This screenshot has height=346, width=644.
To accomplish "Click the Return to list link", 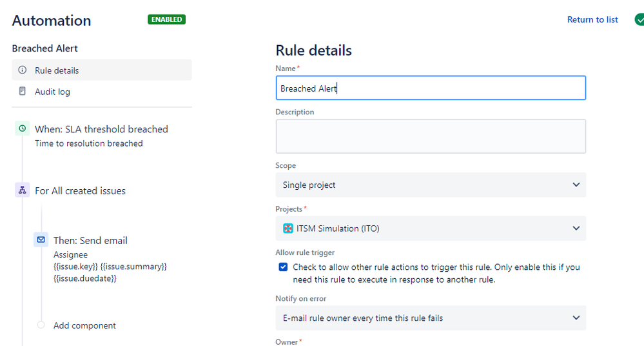I will click(592, 19).
